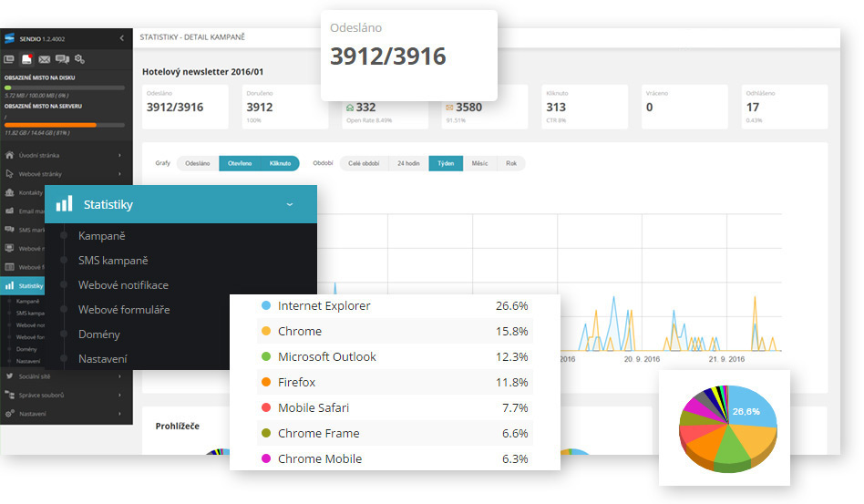The height and width of the screenshot is (504, 864).
Task: Select the Týden period
Action: coord(446,163)
